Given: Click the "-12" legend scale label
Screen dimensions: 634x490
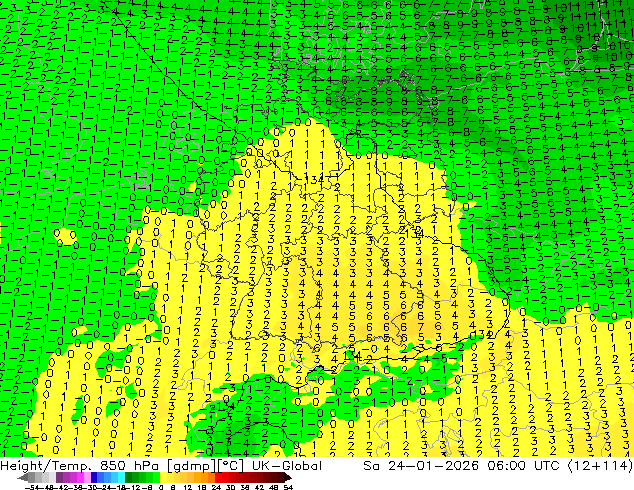Looking at the screenshot, I should 132,488.
